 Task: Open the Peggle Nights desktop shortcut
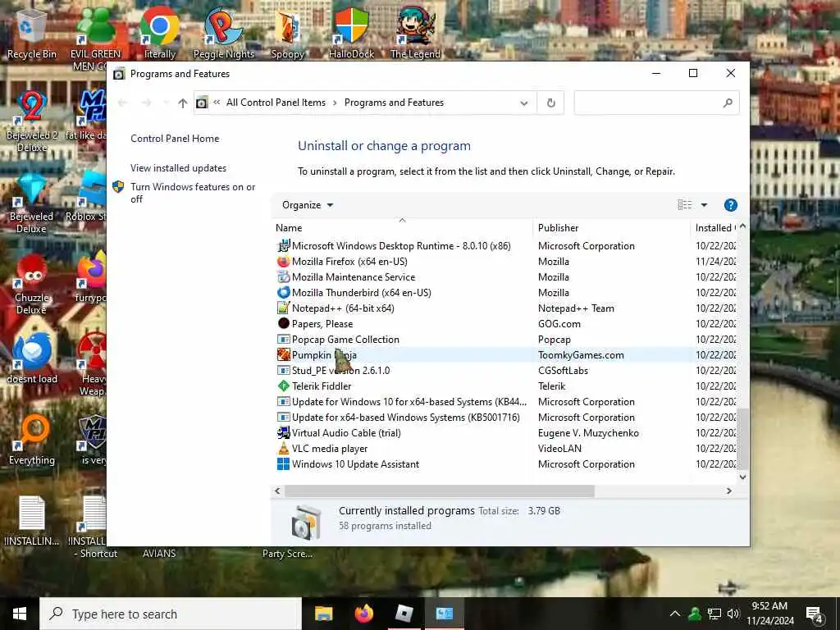click(x=223, y=33)
